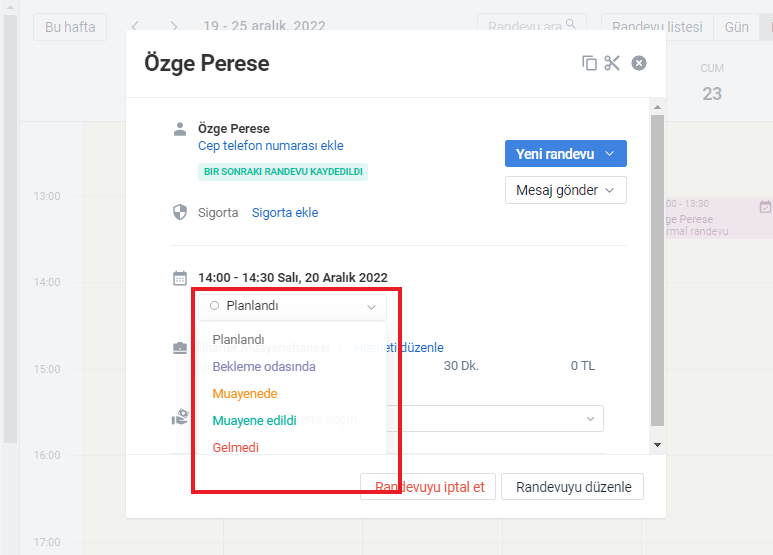Click the 30 Dk. duration text
The image size is (773, 555).
pyautogui.click(x=461, y=366)
